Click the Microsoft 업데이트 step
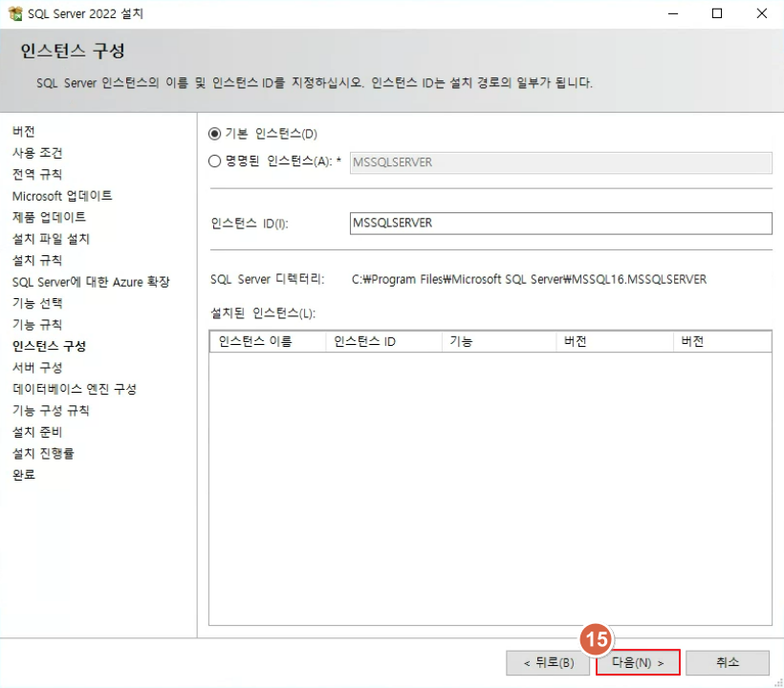Screen dimensions: 784x688 tap(62, 196)
